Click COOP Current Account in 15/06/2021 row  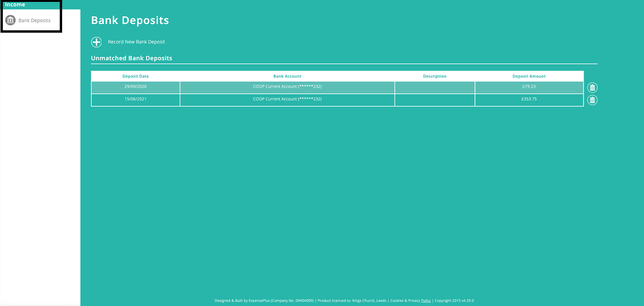click(287, 99)
